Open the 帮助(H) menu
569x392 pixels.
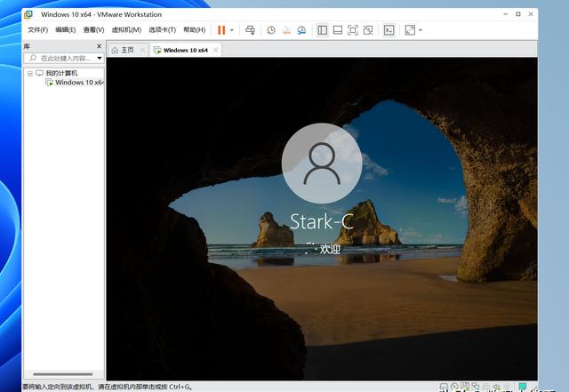click(x=194, y=30)
